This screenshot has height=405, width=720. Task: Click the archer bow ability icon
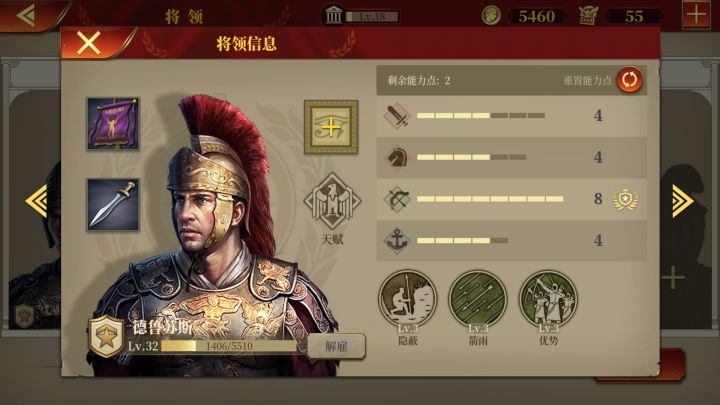[x=397, y=199]
